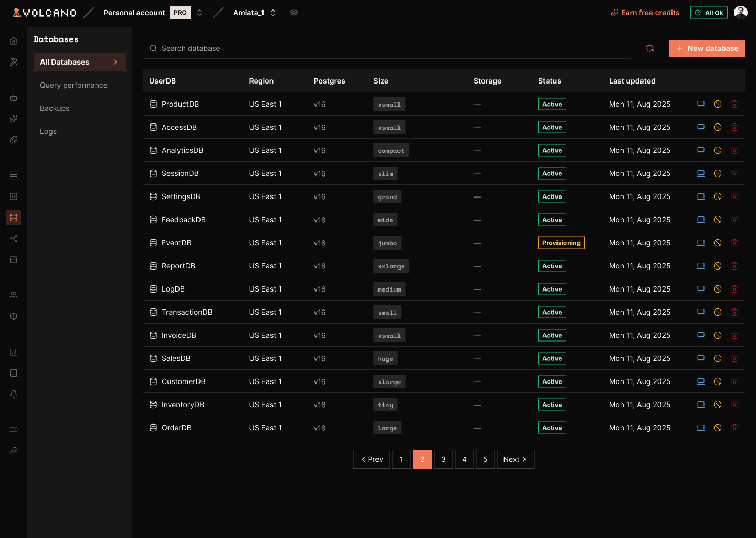Open Query performance section
The height and width of the screenshot is (538, 756).
pos(73,85)
